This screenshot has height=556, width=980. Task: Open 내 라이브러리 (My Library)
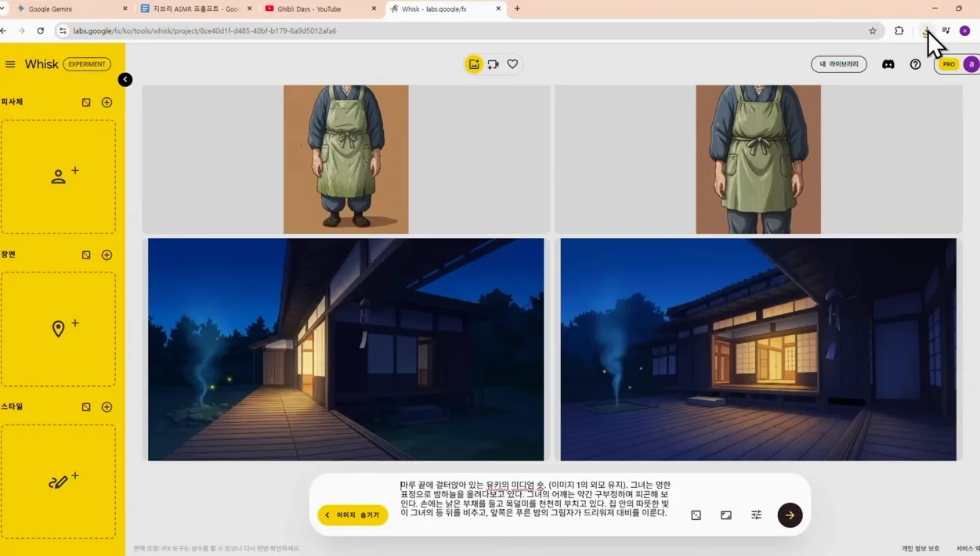839,64
